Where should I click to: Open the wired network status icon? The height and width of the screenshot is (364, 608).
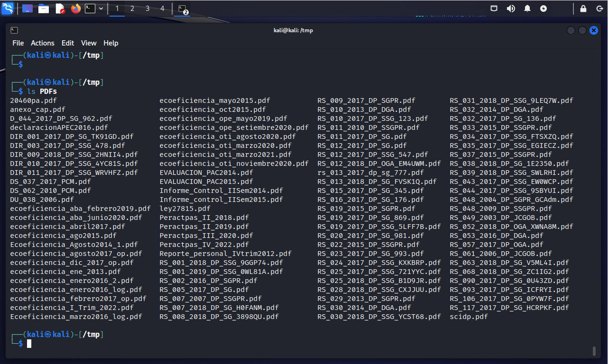494,9
